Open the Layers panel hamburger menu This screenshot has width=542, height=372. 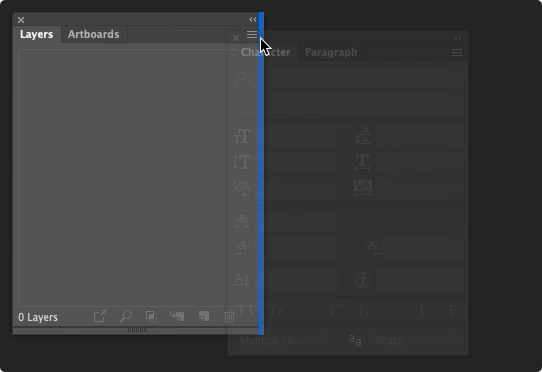point(252,34)
